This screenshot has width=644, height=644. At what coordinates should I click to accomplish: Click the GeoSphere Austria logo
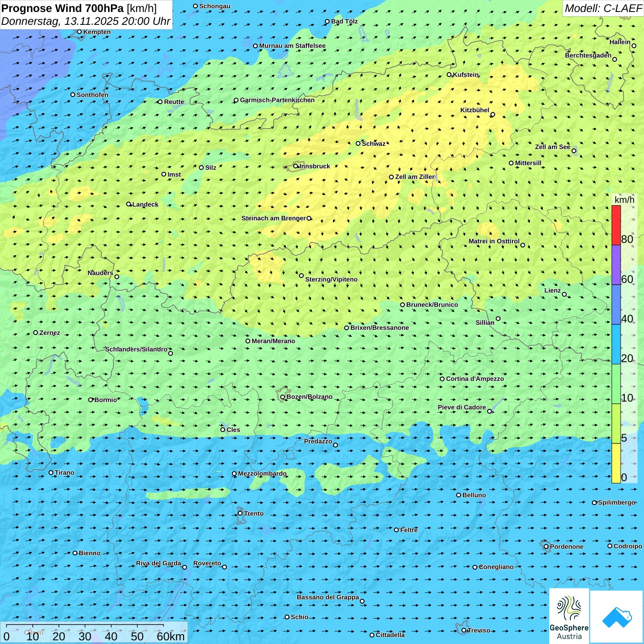tap(569, 615)
